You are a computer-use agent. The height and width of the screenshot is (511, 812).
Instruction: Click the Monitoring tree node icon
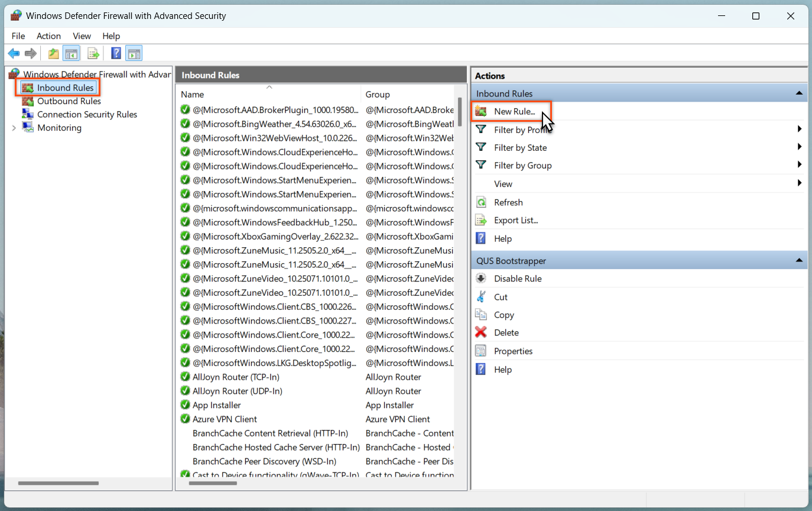28,128
